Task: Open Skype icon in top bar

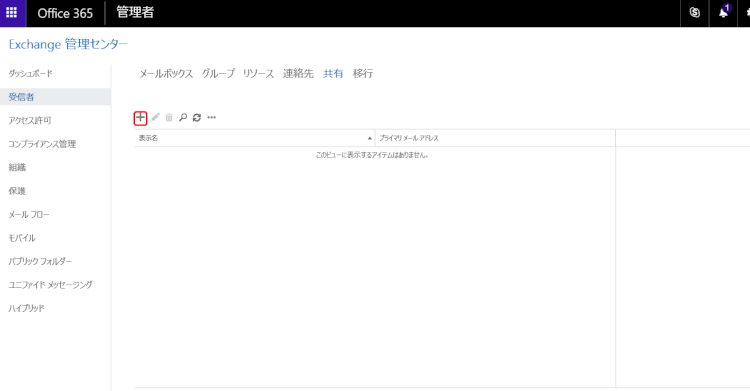Action: 695,13
